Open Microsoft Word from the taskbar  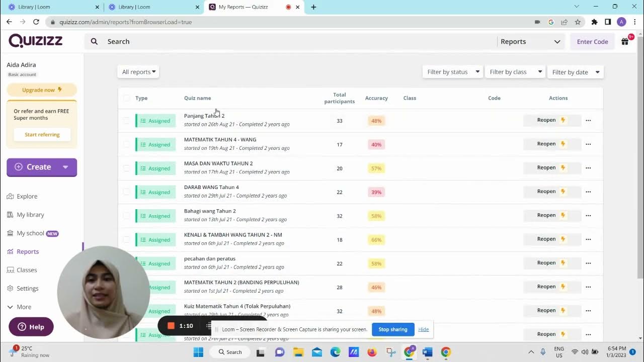(x=428, y=352)
